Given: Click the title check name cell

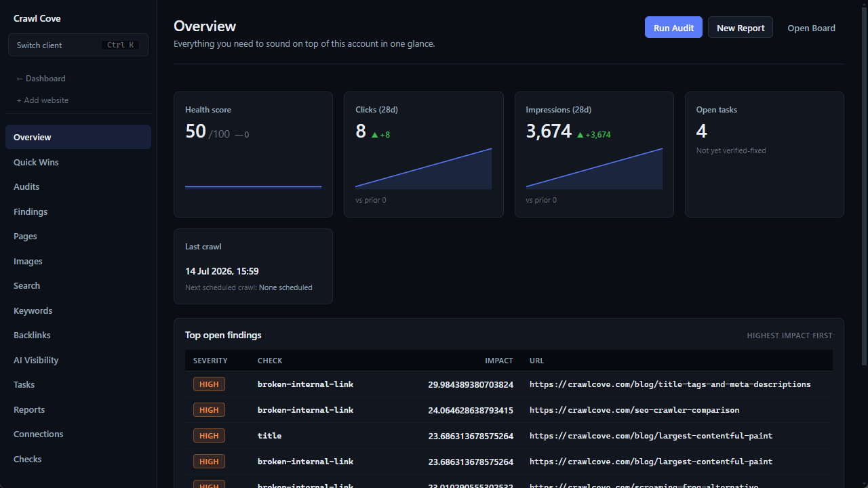Looking at the screenshot, I should [x=269, y=436].
